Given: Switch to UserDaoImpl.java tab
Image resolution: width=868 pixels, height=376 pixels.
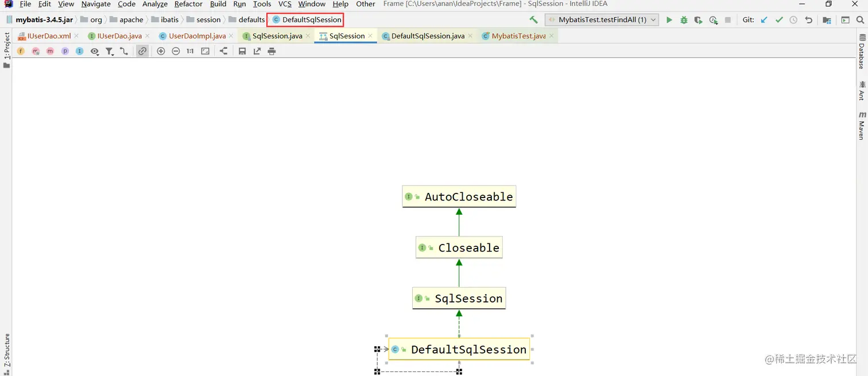Looking at the screenshot, I should (197, 36).
